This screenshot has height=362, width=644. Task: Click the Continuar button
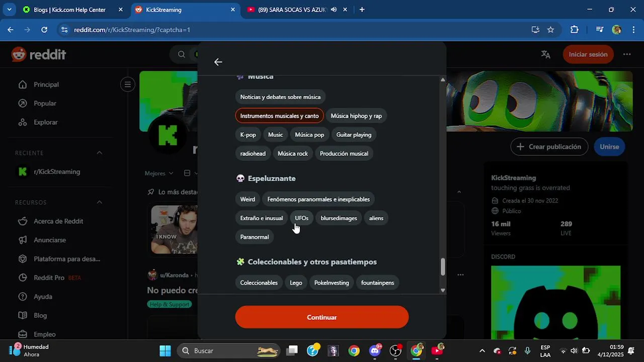click(x=322, y=317)
